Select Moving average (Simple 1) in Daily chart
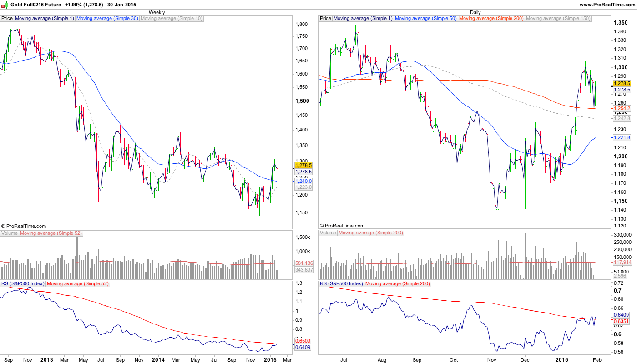This screenshot has width=637, height=364. pyautogui.click(x=363, y=19)
